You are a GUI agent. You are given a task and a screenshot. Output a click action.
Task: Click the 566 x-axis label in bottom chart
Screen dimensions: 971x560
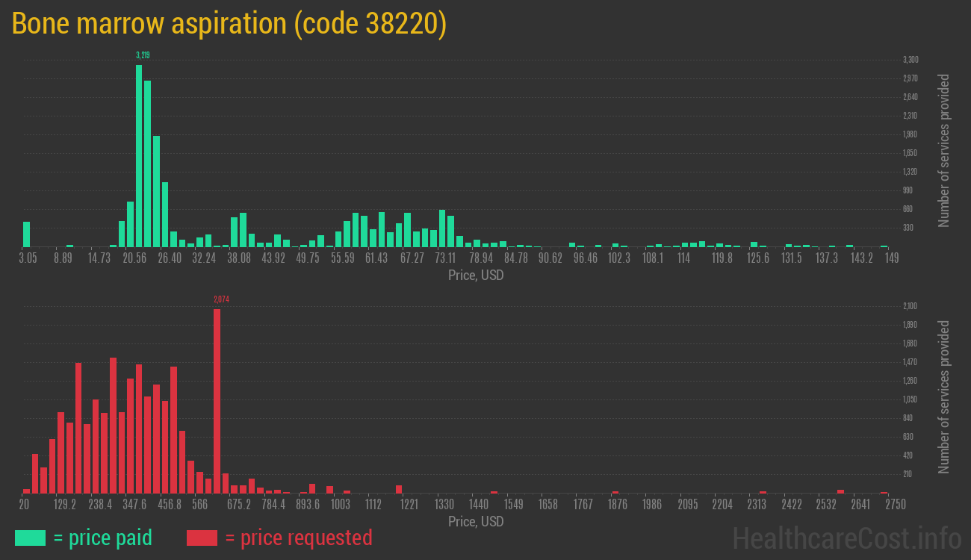(x=199, y=504)
